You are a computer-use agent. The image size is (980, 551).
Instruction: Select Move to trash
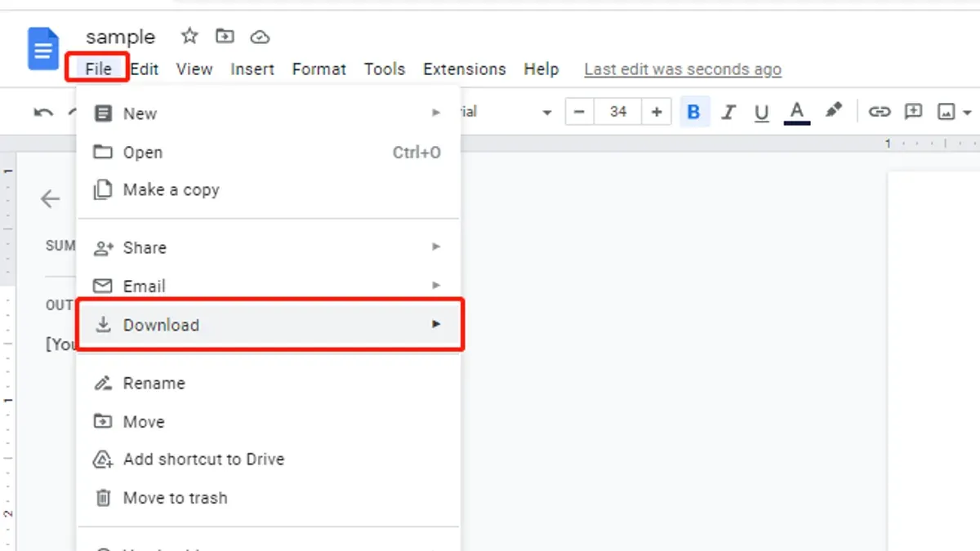pos(269,497)
